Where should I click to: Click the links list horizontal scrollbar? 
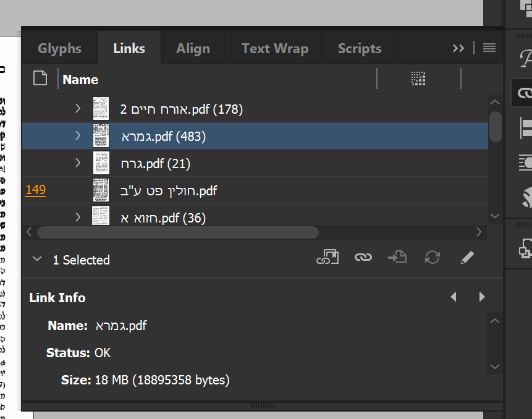coord(178,232)
